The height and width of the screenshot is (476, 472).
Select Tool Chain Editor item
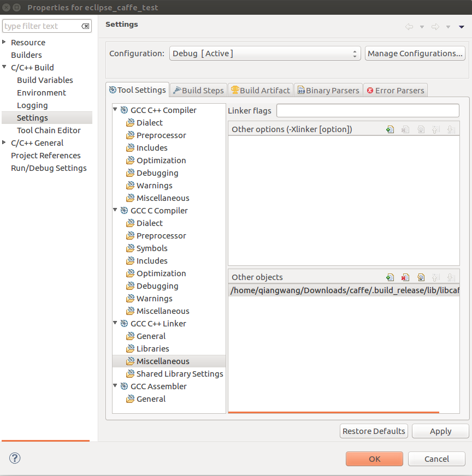point(49,130)
